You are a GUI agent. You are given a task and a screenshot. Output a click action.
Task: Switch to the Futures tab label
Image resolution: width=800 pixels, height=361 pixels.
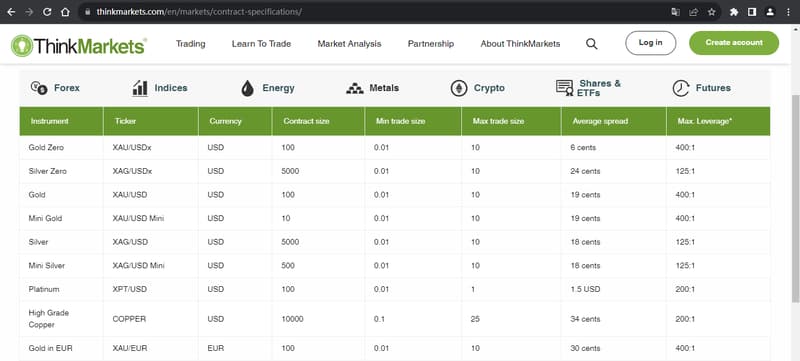click(713, 88)
